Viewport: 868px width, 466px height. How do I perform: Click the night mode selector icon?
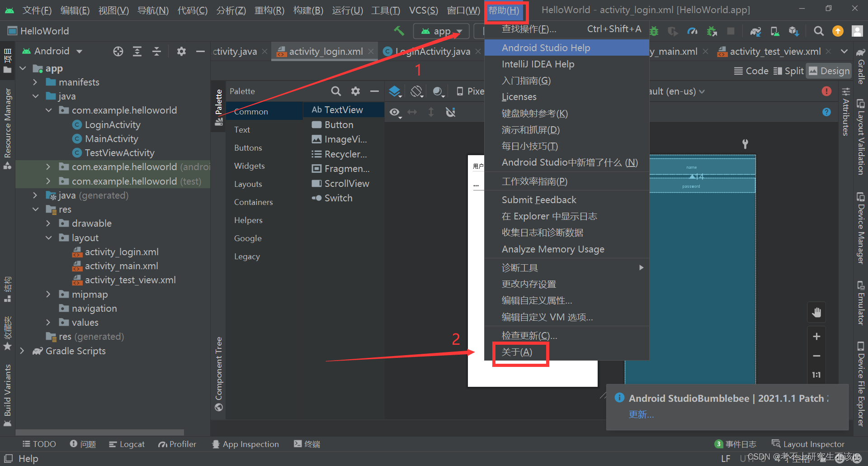click(438, 92)
